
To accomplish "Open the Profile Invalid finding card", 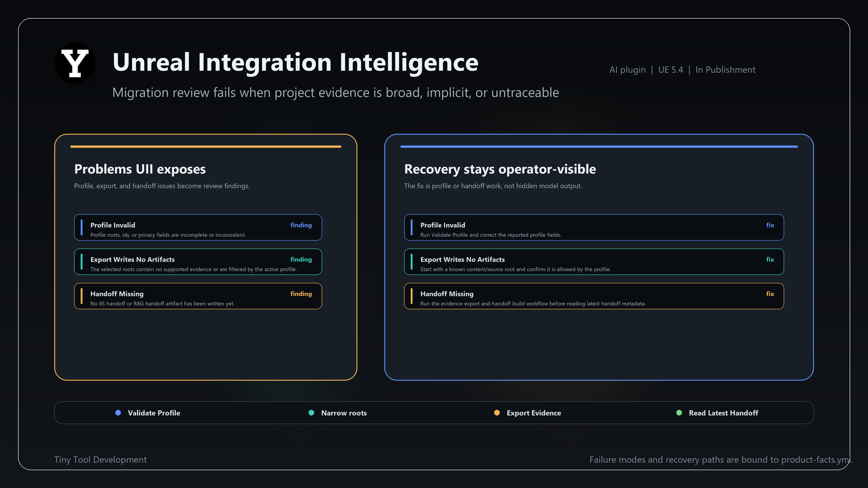I will [198, 227].
